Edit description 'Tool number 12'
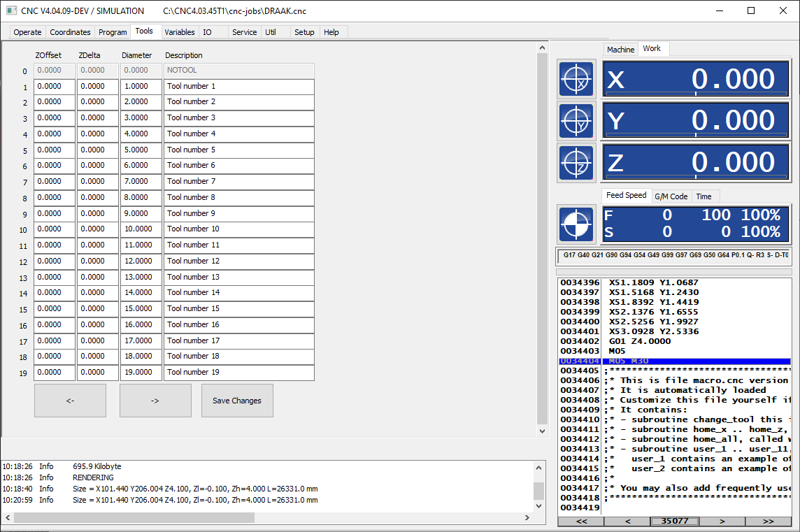 coord(238,261)
